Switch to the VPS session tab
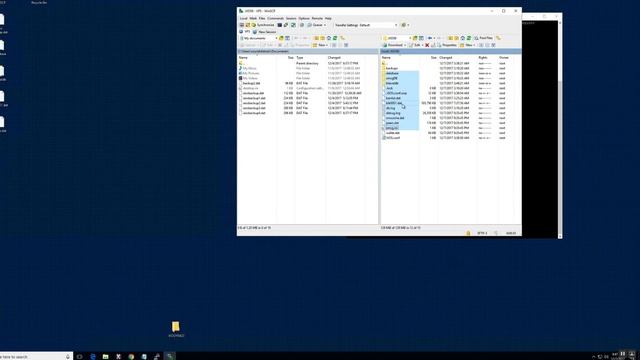640x360 pixels. tap(245, 32)
